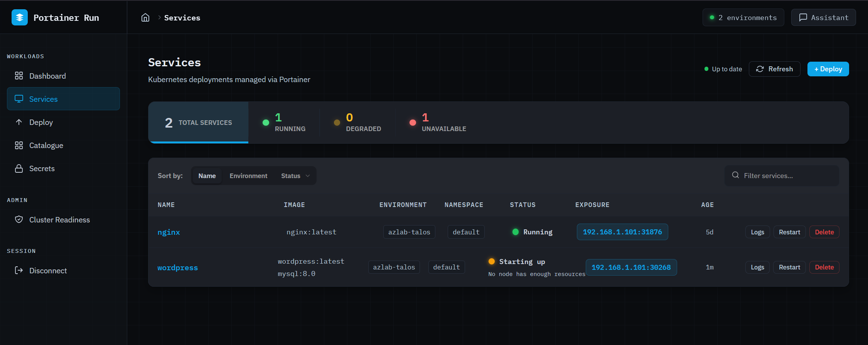
Task: Click the Dashboard grid icon in sidebar
Action: coord(19,76)
